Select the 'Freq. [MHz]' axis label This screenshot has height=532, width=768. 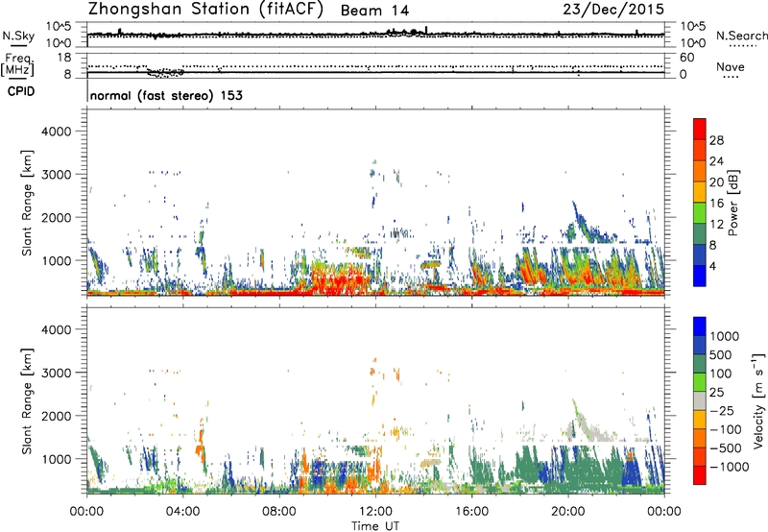[x=18, y=65]
